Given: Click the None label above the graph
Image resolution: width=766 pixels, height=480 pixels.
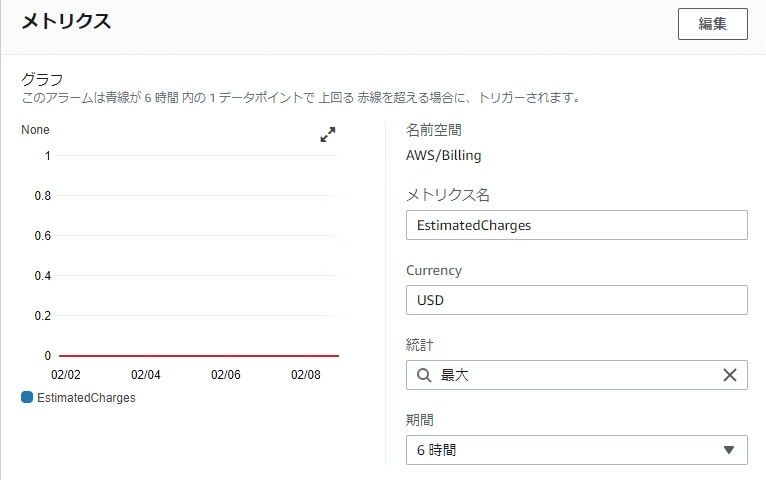Looking at the screenshot, I should click(35, 130).
